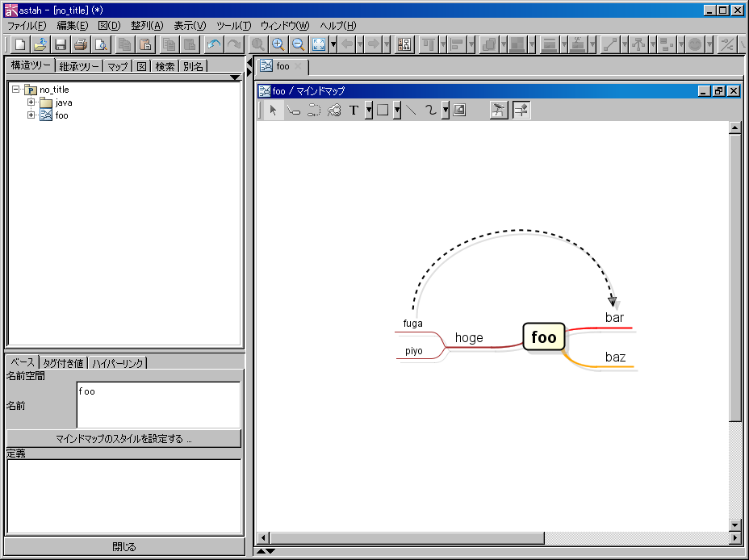Expand the java folder in tree
Viewport: 749px width, 560px height.
[x=31, y=102]
